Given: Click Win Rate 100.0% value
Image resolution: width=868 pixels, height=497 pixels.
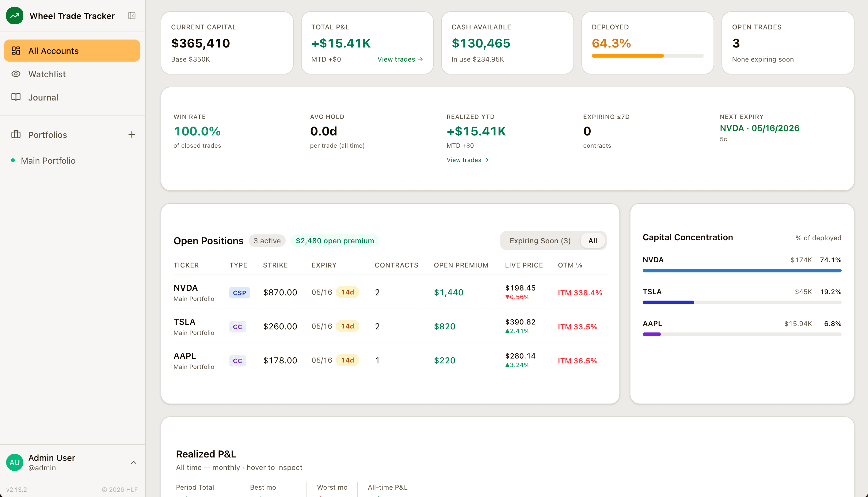Looking at the screenshot, I should 197,131.
